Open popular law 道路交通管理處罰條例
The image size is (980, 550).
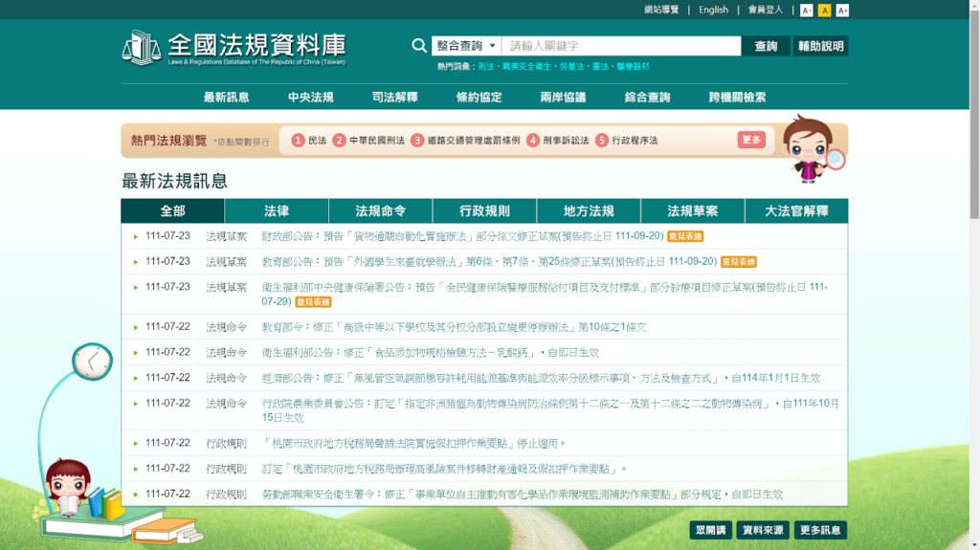tap(473, 141)
